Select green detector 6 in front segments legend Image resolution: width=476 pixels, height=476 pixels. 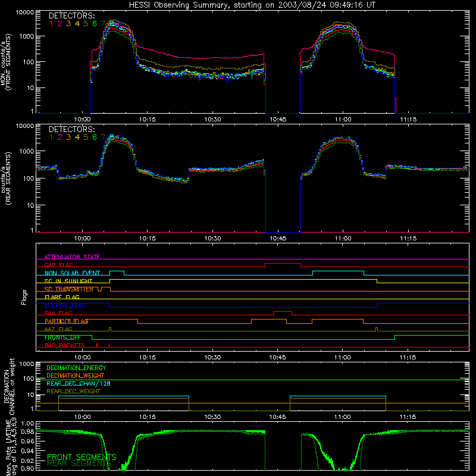pyautogui.click(x=95, y=24)
